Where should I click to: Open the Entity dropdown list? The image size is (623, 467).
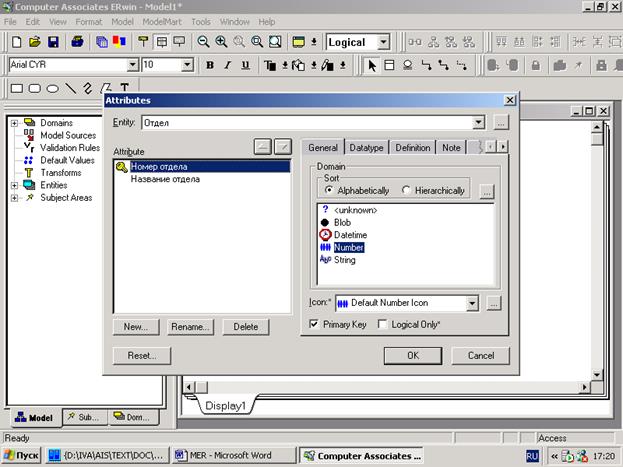point(478,122)
